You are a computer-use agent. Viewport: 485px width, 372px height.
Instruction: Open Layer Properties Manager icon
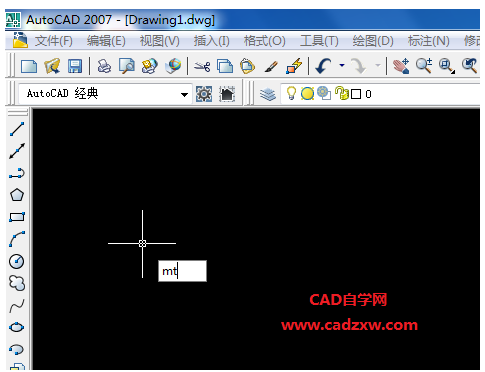point(268,94)
